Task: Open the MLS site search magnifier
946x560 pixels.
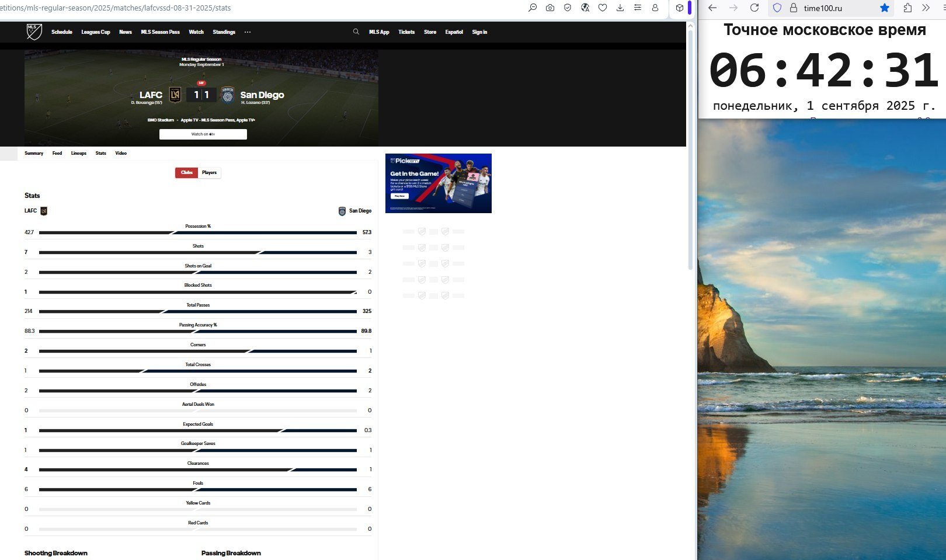Action: point(356,32)
